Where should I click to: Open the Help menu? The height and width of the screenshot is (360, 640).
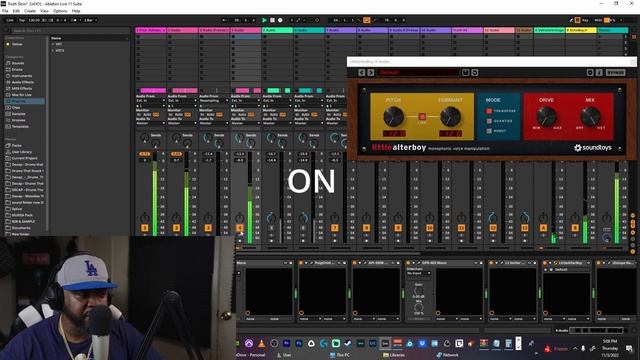[76, 11]
